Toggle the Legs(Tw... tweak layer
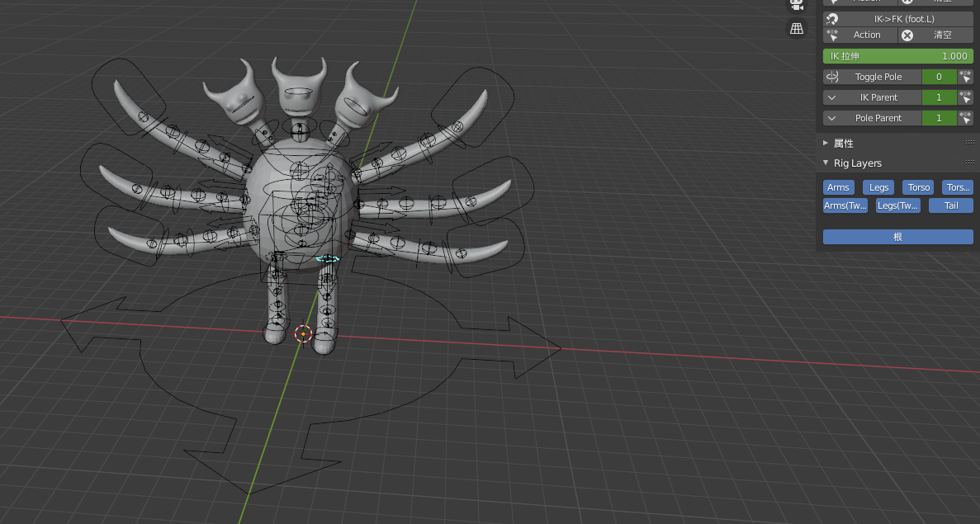The image size is (980, 524). 897,205
